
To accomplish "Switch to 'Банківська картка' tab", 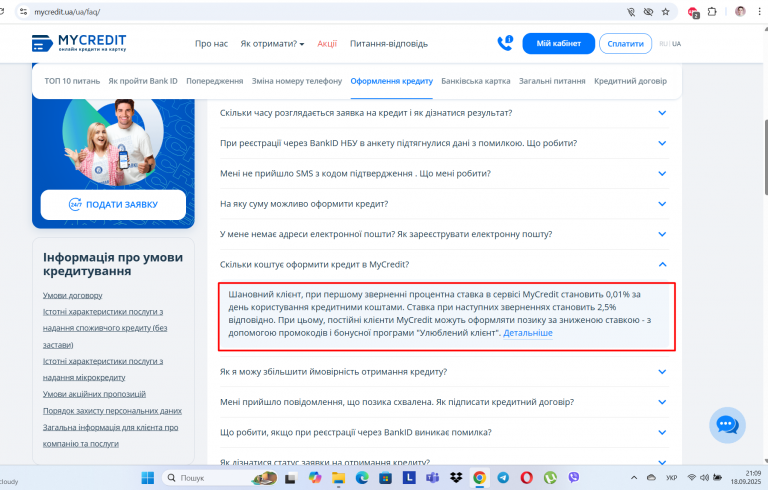I will pyautogui.click(x=476, y=81).
